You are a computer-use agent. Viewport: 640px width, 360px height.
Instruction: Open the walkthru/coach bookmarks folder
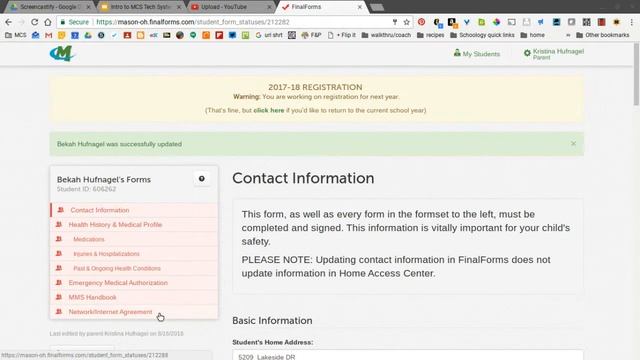(x=386, y=36)
